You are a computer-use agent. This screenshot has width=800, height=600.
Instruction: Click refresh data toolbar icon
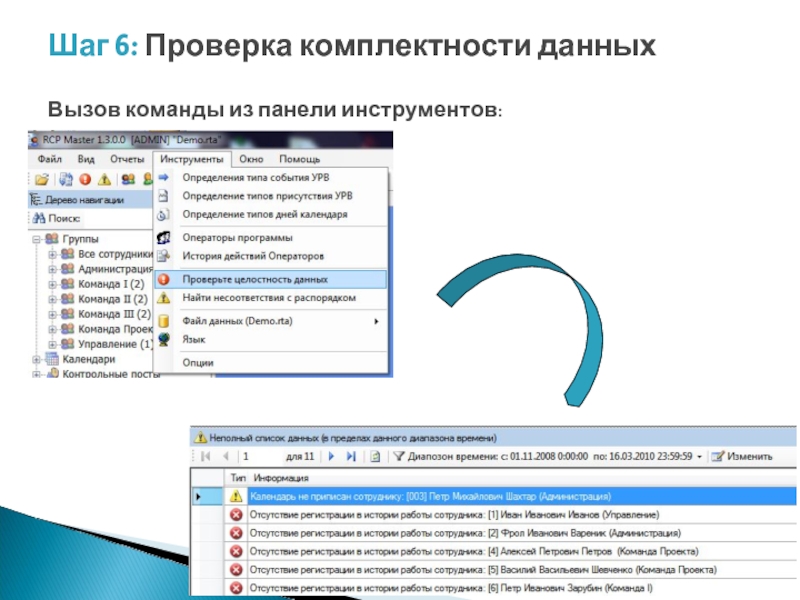tap(66, 180)
